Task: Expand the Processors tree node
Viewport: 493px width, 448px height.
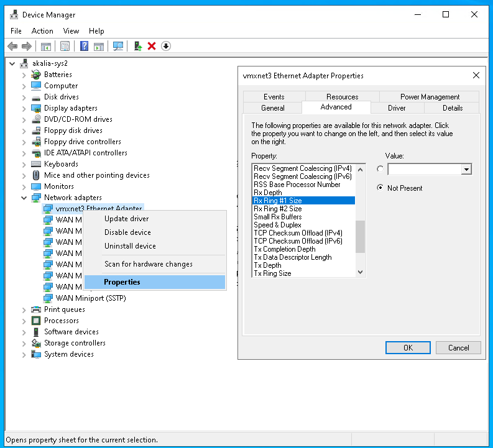Action: point(24,321)
